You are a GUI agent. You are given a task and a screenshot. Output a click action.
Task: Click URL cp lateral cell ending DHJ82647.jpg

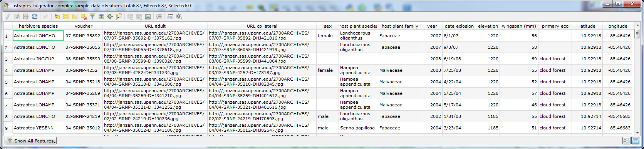[262, 128]
